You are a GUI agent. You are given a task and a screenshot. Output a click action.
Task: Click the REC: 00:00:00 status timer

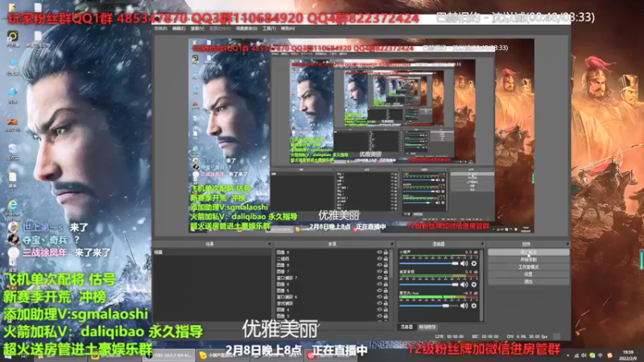(x=485, y=336)
